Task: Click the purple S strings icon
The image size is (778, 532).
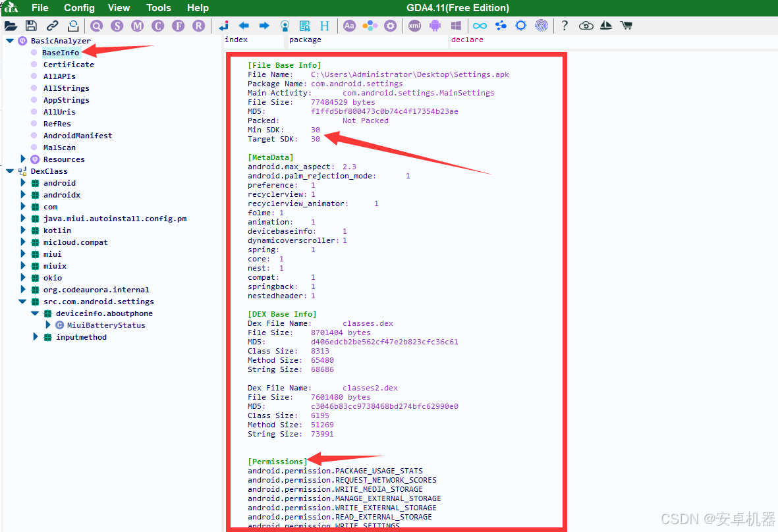Action: (x=117, y=26)
